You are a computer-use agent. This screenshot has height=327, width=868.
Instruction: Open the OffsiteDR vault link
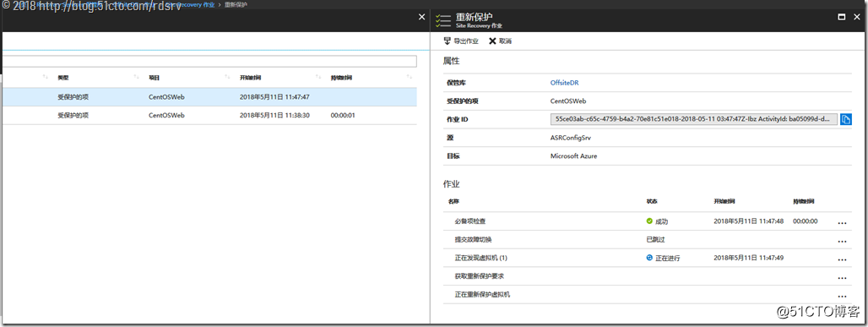(x=565, y=83)
